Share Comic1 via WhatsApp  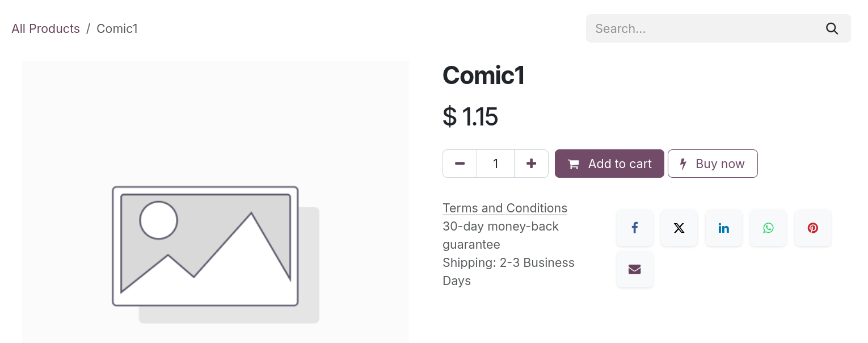768,228
